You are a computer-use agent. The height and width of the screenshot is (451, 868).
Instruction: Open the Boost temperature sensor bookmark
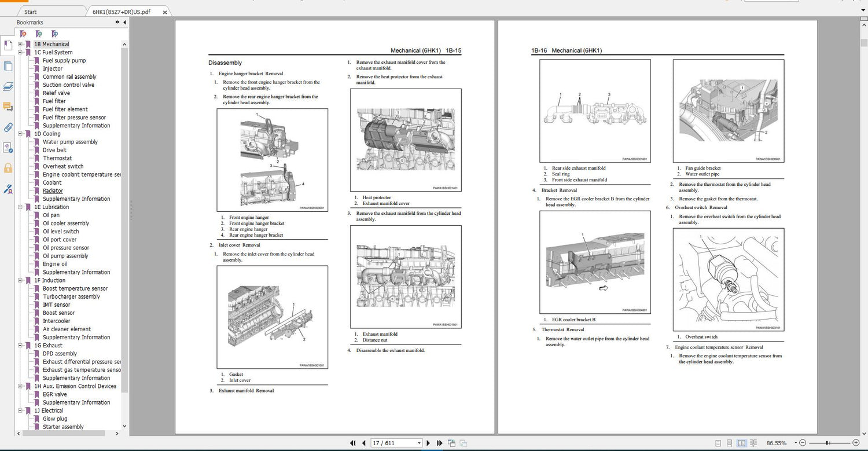pyautogui.click(x=75, y=288)
